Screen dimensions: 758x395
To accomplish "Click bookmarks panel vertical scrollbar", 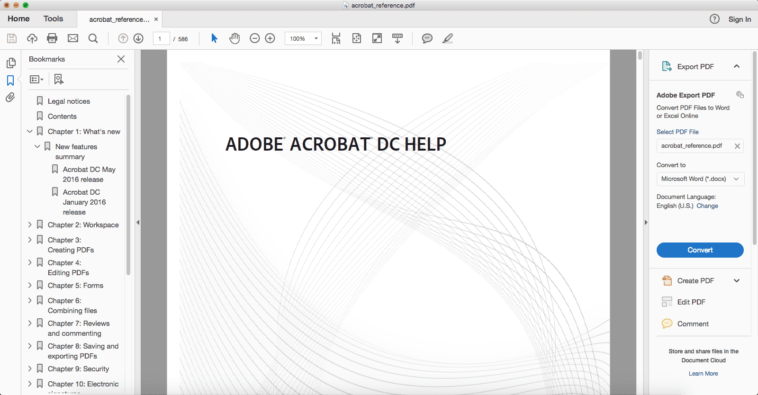I will click(128, 185).
